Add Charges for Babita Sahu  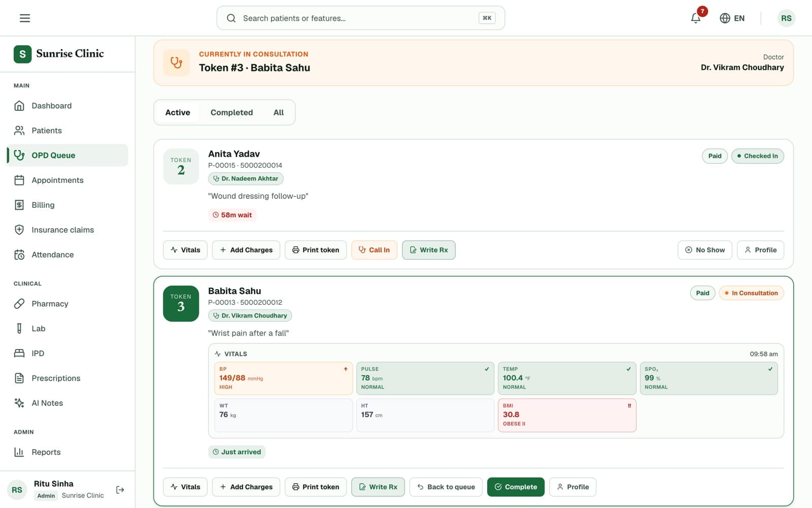[246, 487]
